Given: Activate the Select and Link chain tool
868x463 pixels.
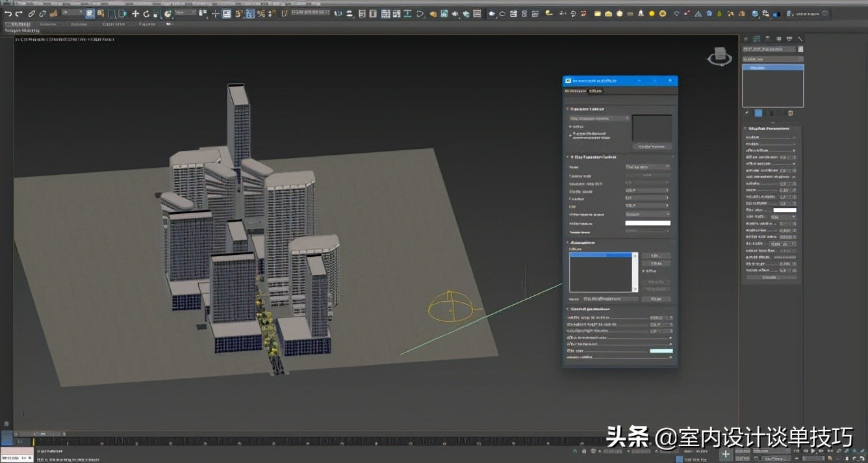Looking at the screenshot, I should click(32, 14).
